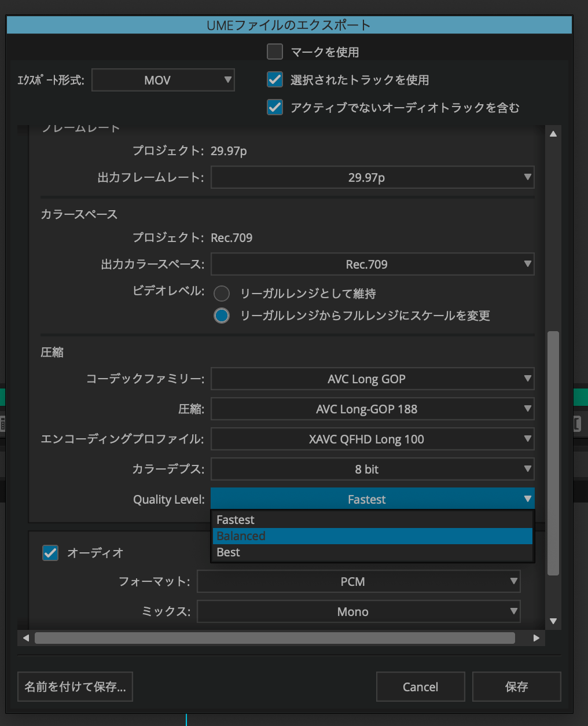Uncheck アクティブでないオーディオトラックを含む checkbox
This screenshot has width=588, height=726.
click(x=275, y=107)
